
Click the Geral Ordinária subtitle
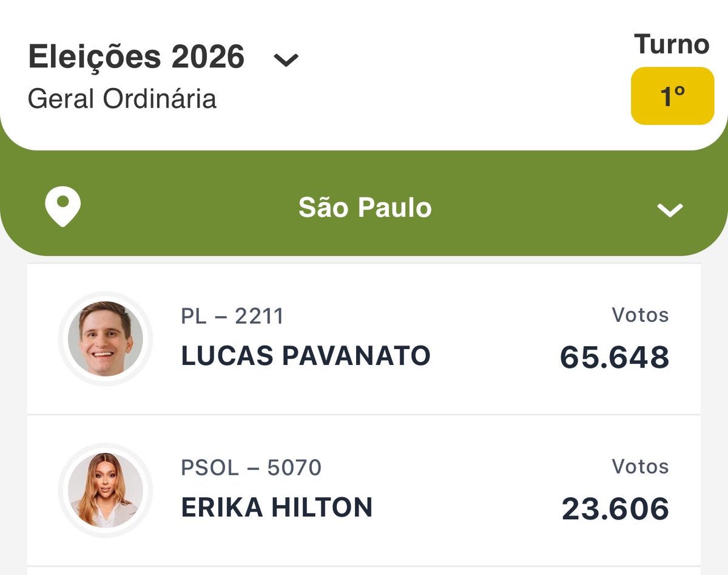coord(122,99)
